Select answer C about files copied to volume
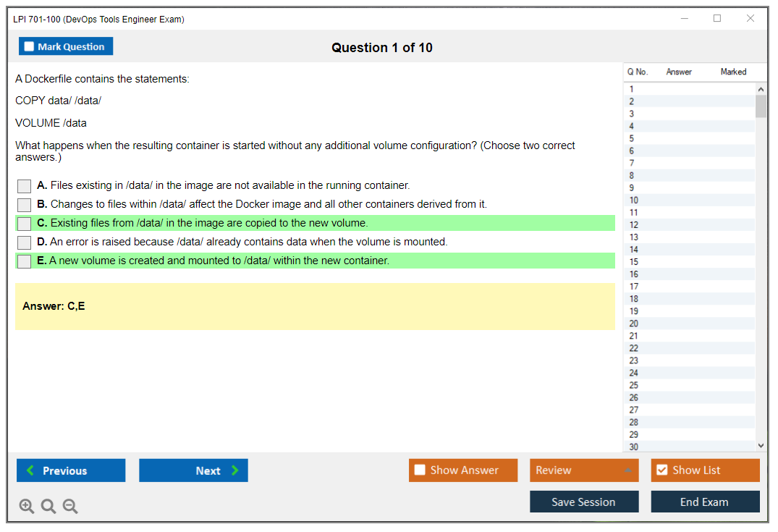 [25, 224]
